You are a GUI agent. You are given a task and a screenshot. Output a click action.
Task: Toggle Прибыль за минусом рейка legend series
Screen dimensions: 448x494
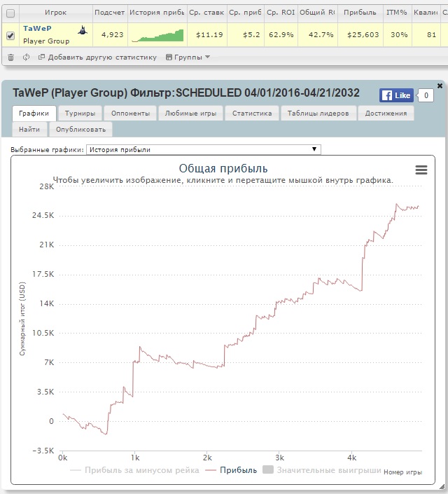coord(134,470)
